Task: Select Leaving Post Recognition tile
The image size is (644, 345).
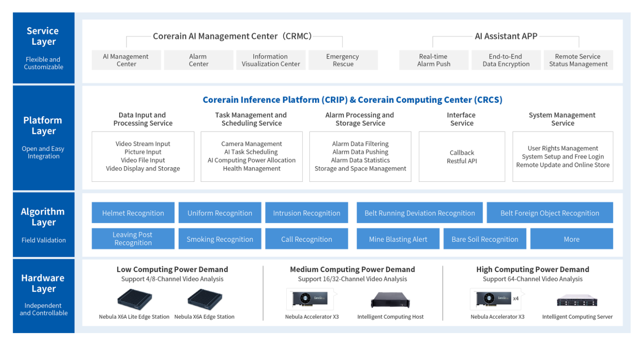Action: coord(133,239)
